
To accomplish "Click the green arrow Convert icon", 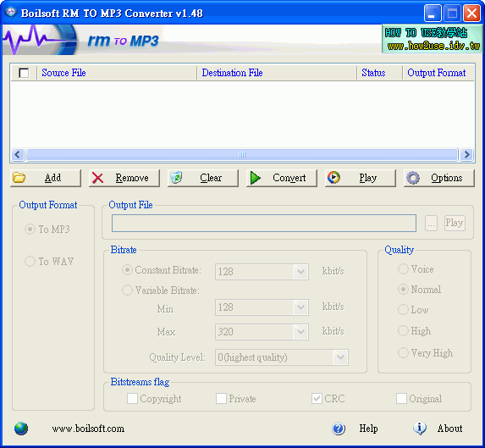I will (255, 178).
